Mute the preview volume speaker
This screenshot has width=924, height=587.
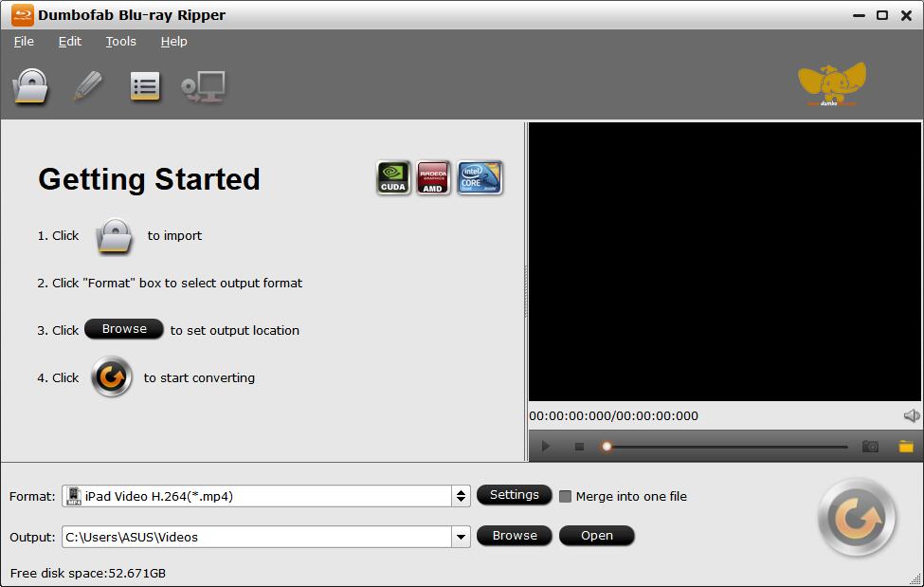point(912,415)
